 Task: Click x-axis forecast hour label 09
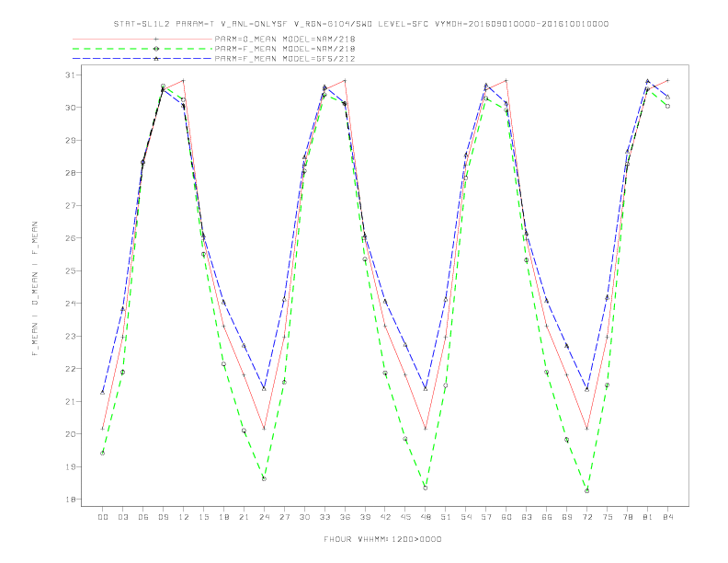pyautogui.click(x=163, y=517)
